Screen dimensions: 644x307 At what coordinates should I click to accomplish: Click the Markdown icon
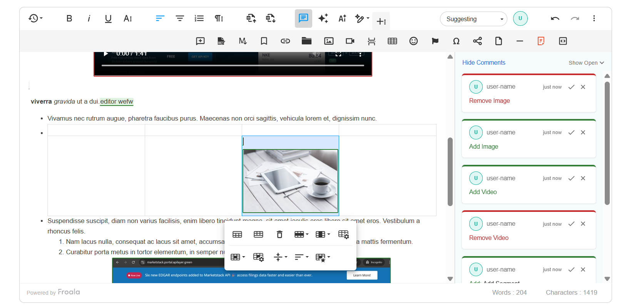[243, 41]
